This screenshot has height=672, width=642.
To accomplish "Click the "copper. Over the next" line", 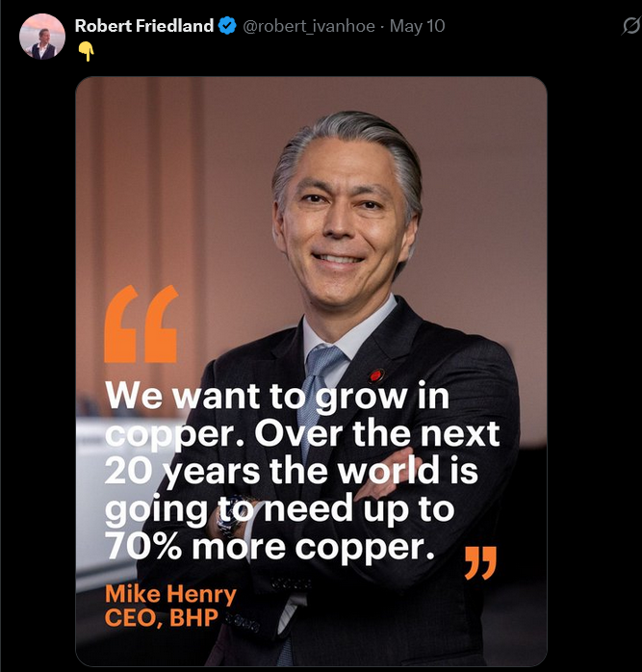I will click(x=302, y=433).
